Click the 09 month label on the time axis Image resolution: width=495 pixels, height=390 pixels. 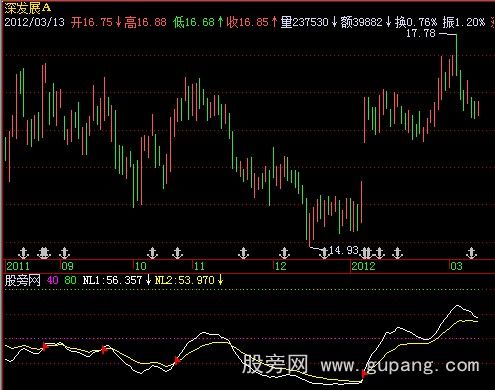pyautogui.click(x=67, y=266)
